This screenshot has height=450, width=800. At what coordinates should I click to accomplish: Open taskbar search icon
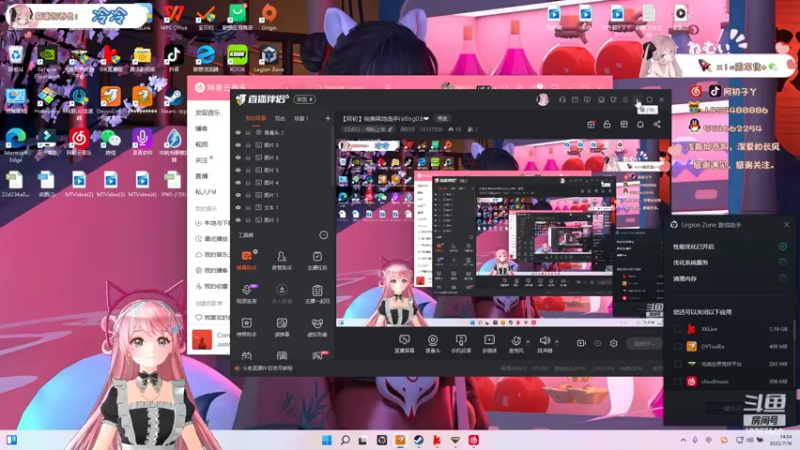tap(345, 440)
